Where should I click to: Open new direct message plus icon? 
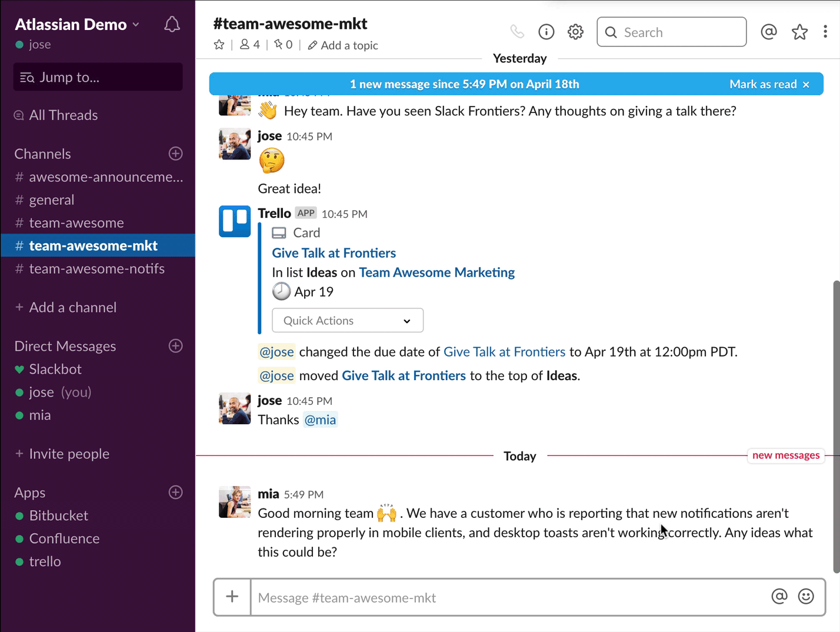[175, 345]
